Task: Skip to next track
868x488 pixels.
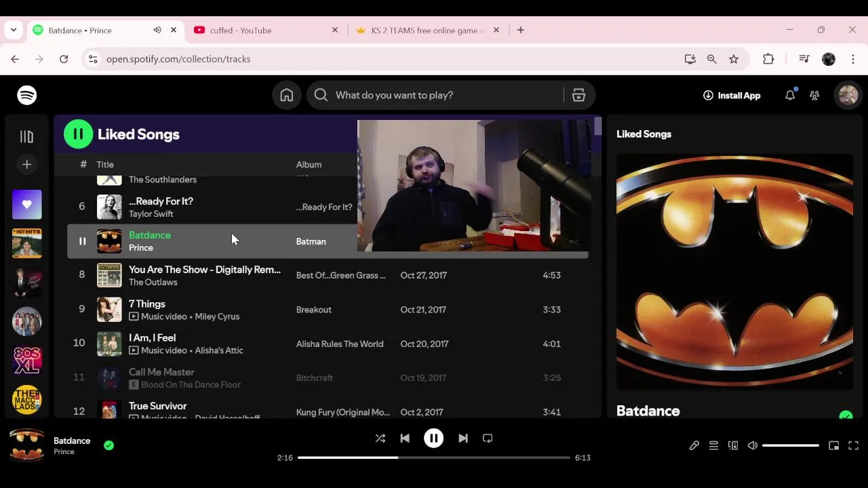Action: pos(463,439)
